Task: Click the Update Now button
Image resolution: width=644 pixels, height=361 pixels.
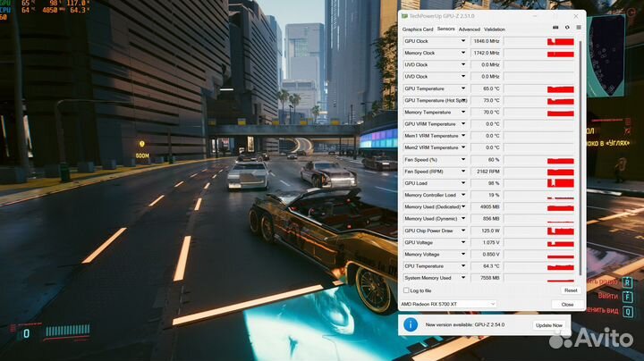Action: [x=549, y=325]
